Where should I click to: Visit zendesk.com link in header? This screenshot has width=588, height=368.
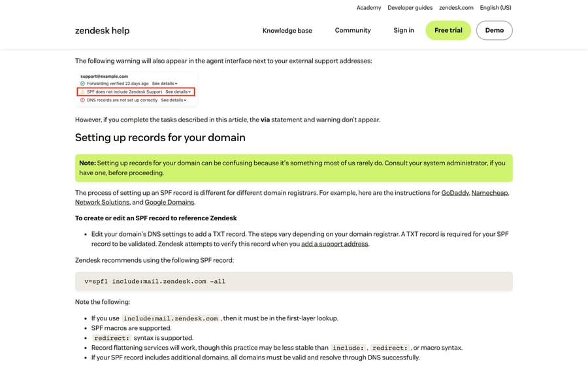[x=456, y=7]
